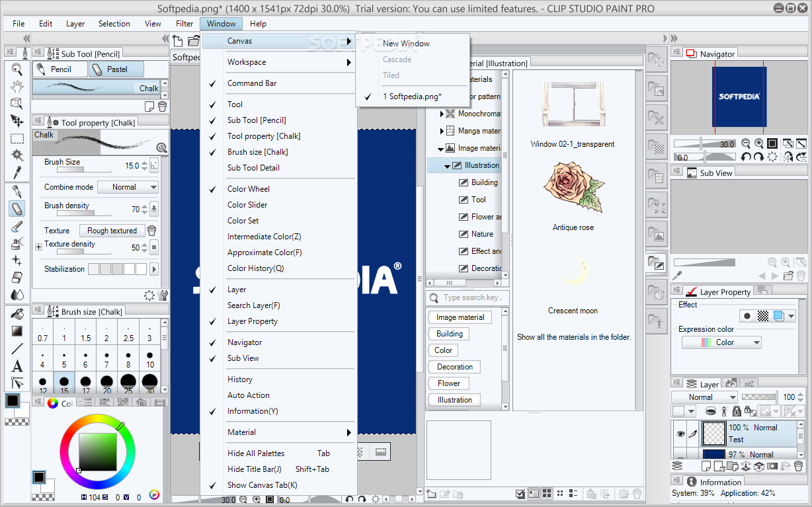Viewport: 812px width, 507px height.
Task: Select the Marquee selection tool
Action: click(17, 138)
